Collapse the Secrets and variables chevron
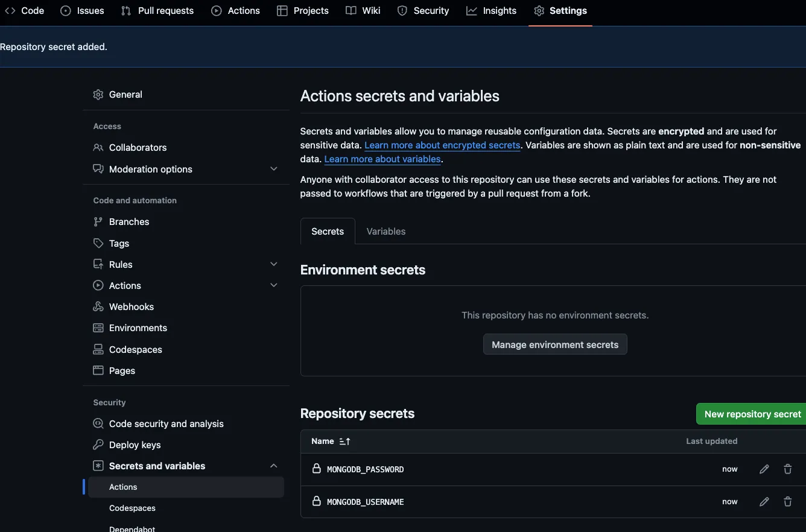 [x=274, y=466]
